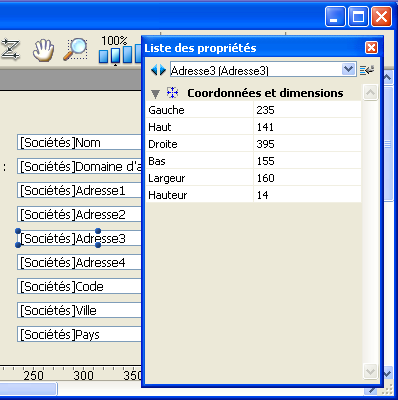Image resolution: width=398 pixels, height=400 pixels.
Task: Select the [Sociétés]Ville field
Action: click(x=79, y=311)
